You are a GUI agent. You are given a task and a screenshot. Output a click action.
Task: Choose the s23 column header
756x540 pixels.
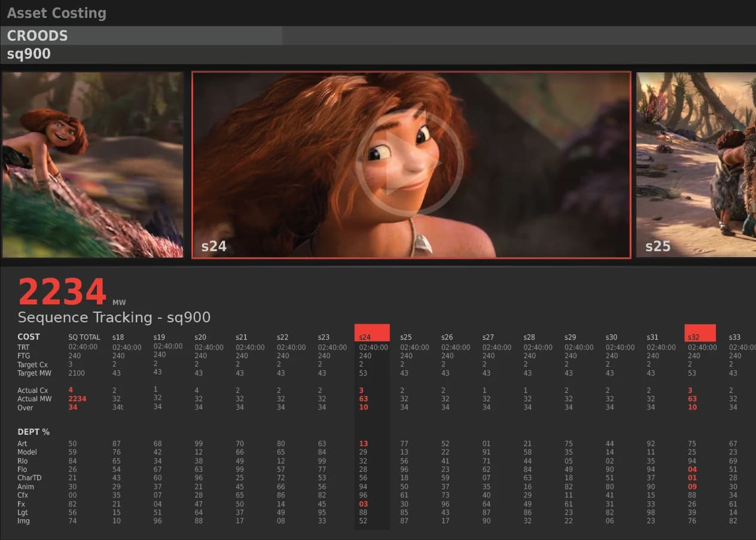pyautogui.click(x=324, y=337)
